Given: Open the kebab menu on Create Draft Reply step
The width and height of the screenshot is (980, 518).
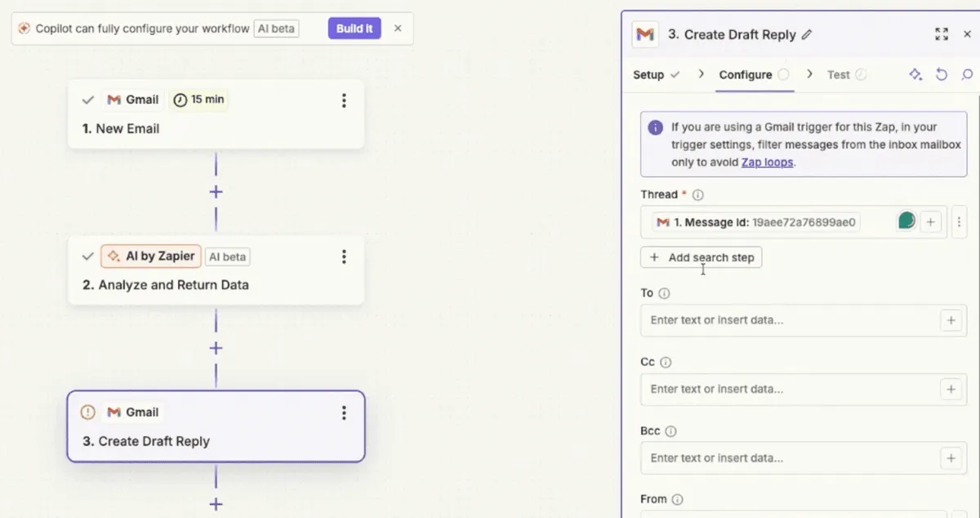Looking at the screenshot, I should click(344, 413).
